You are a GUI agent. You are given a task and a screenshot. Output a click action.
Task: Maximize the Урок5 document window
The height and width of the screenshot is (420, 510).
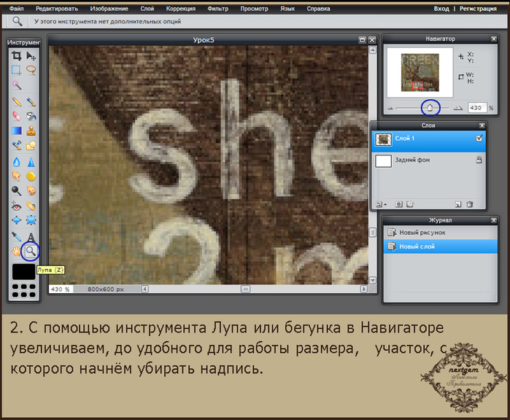tap(363, 40)
